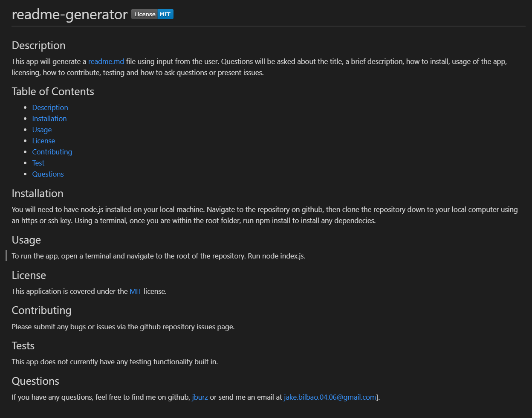532x418 pixels.
Task: Click the jake.bilbao.04.06@gmail.com email link
Action: coord(330,398)
